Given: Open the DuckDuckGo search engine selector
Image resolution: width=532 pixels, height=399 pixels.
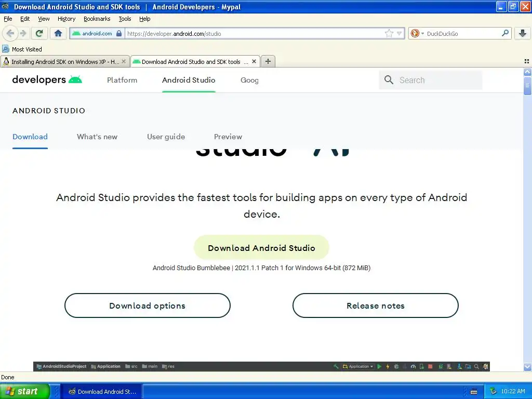Looking at the screenshot, I should 417,33.
